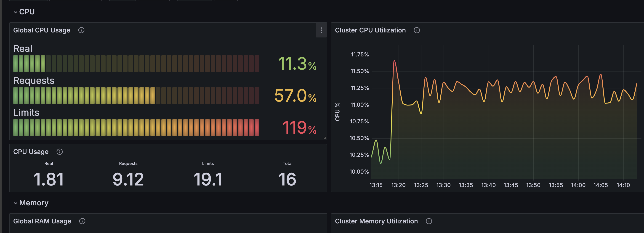This screenshot has width=644, height=233.
Task: Select the Real CPU gauge bar
Action: pyautogui.click(x=136, y=64)
